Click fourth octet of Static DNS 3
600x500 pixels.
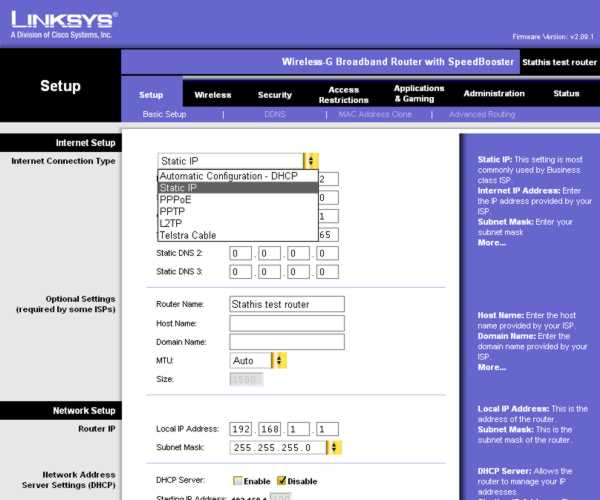[x=328, y=272]
